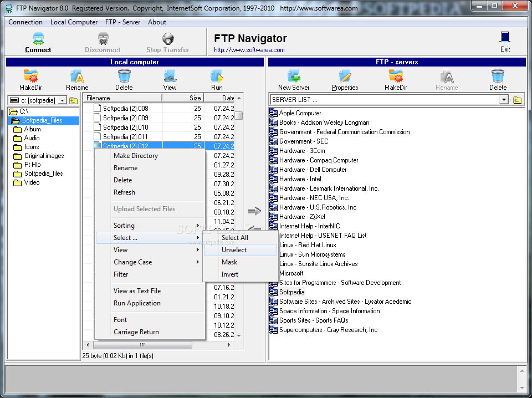Choose Filter from context menu

pos(150,274)
